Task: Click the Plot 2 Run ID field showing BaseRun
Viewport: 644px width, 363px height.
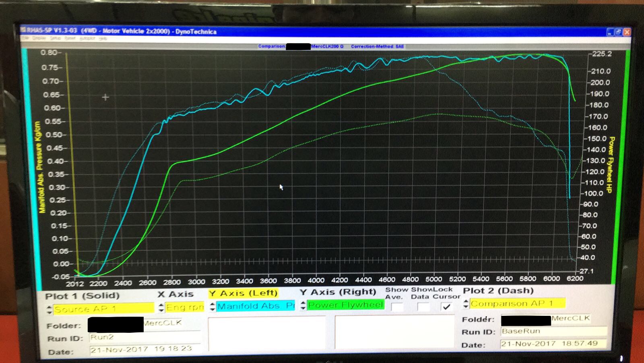Action: point(554,331)
